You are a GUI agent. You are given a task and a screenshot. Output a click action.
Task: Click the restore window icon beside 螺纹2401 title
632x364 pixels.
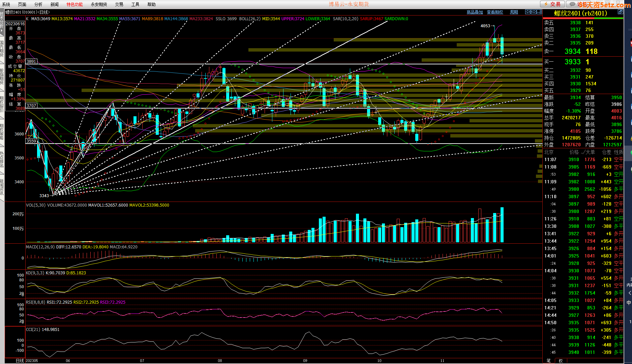(x=620, y=12)
